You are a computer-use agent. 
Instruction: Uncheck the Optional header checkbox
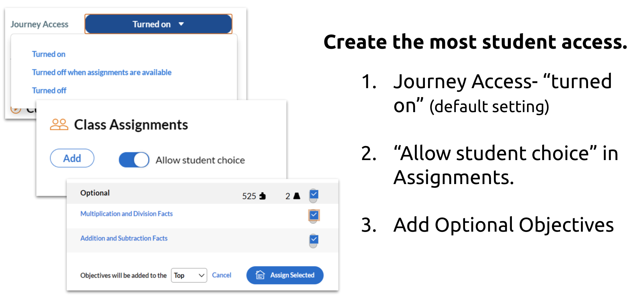click(x=314, y=194)
